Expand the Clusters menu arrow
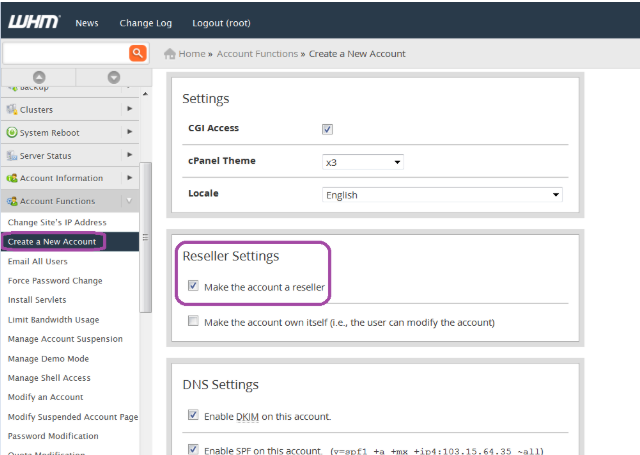Screen dimensions: 640x455 point(130,109)
